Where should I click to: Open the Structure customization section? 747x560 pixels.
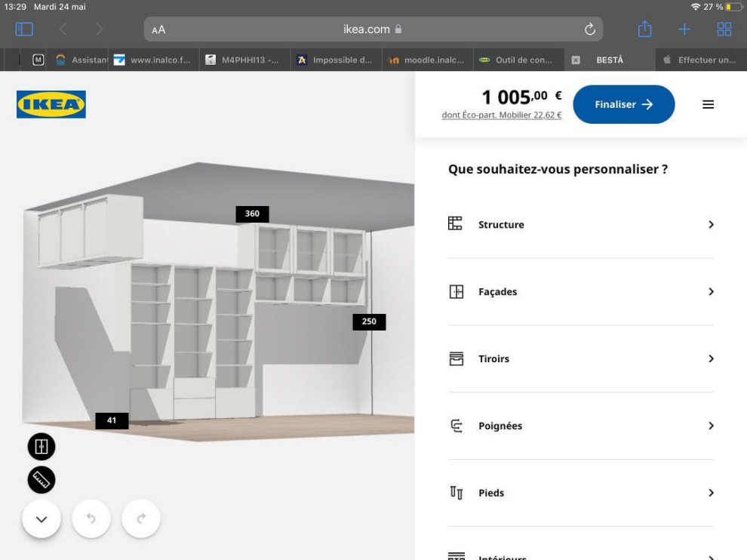click(581, 224)
